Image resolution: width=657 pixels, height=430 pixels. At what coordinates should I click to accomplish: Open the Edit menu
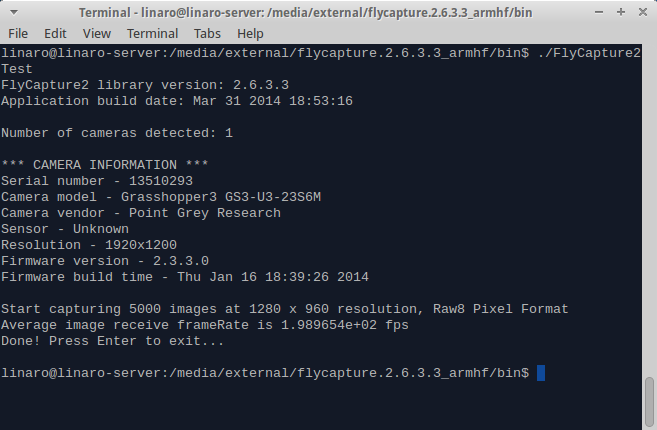coord(55,34)
